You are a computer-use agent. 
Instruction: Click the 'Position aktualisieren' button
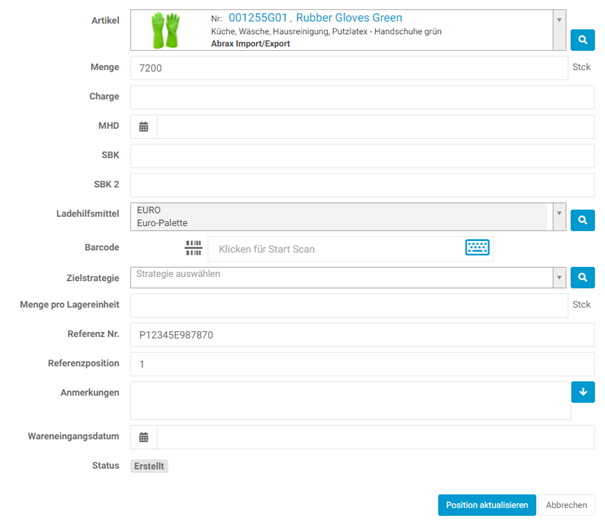(487, 505)
